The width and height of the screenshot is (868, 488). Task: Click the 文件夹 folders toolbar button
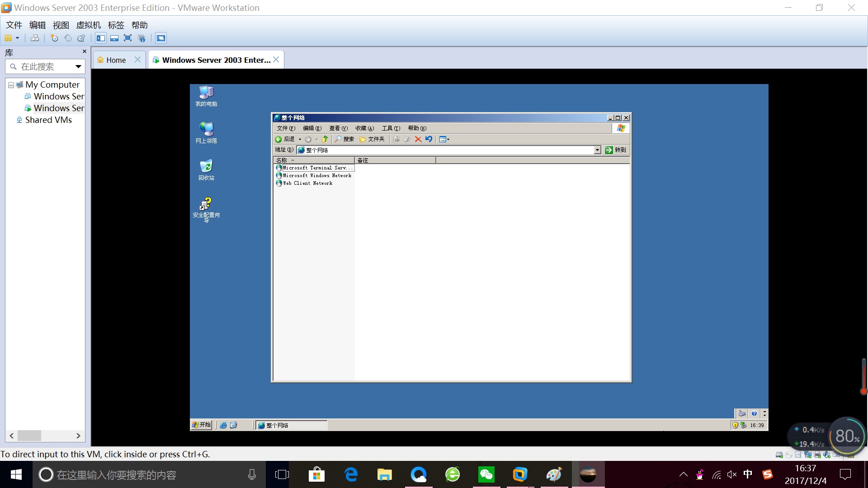(x=372, y=139)
